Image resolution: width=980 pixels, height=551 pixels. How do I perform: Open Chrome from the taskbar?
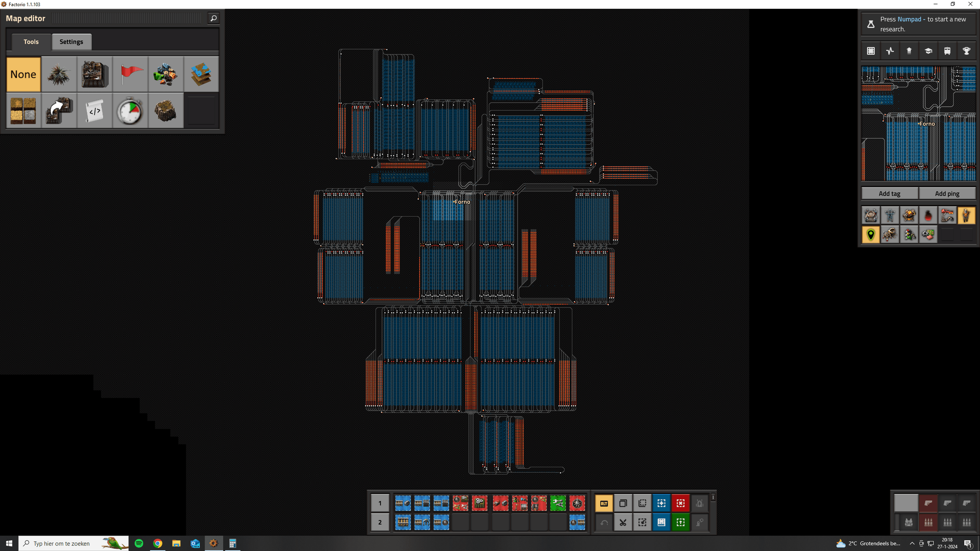click(x=157, y=543)
